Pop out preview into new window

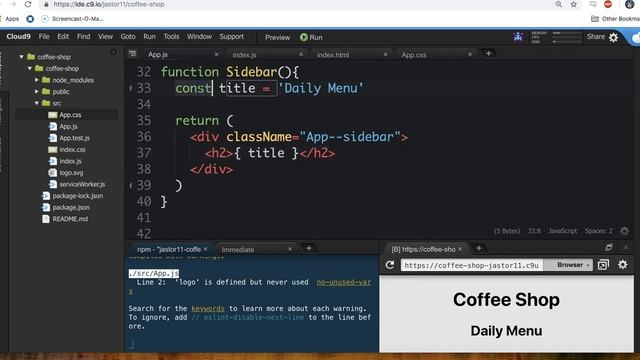[x=603, y=265]
